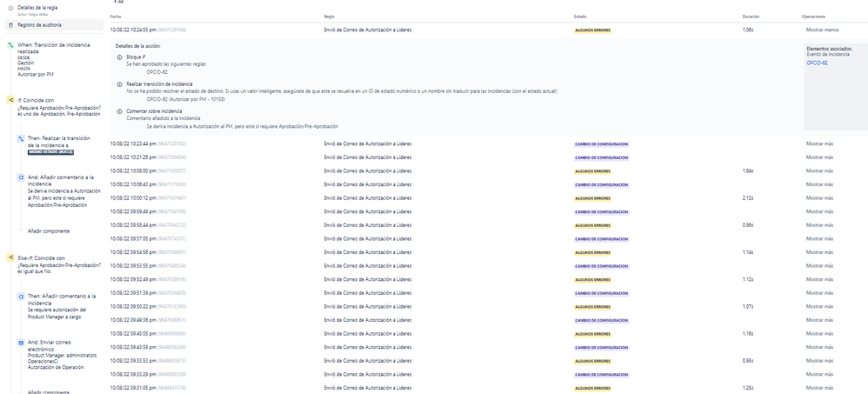Click the 10/08/22 09:33:53 pm timestamp
Screen dimensions: 868x394
133,361
